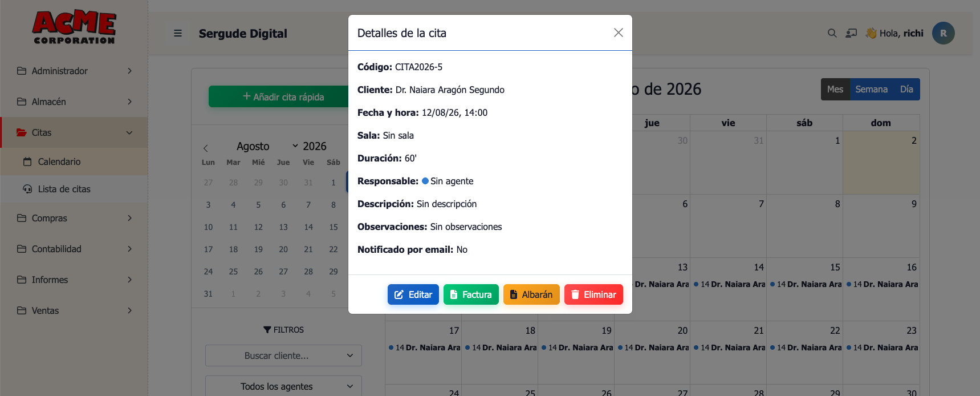
Task: Click the ACME Corporation logo
Action: tap(74, 27)
